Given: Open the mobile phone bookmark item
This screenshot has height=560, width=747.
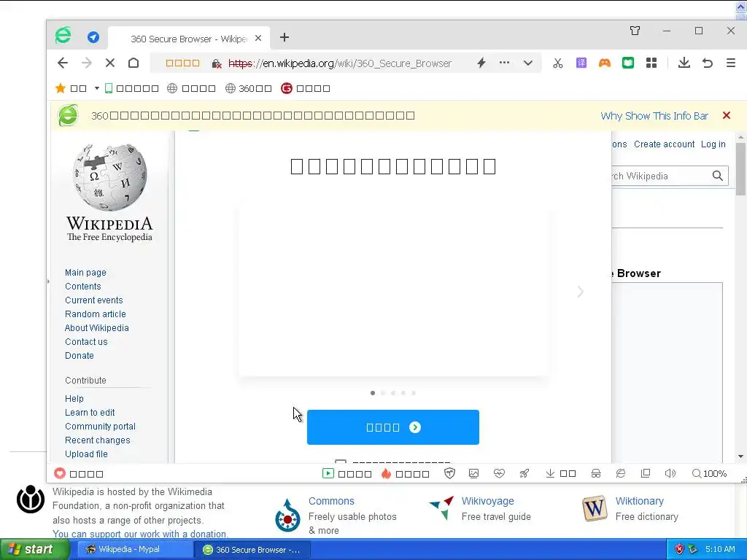Looking at the screenshot, I should coord(131,88).
